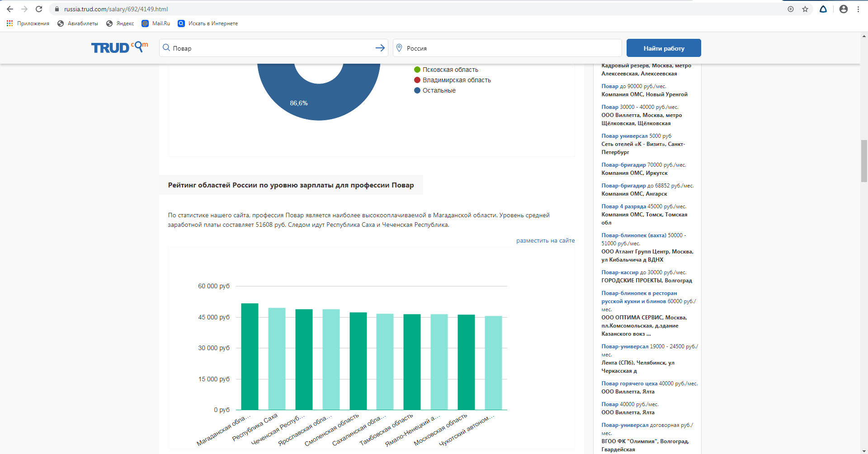Toggle Псковская область legend item
The width and height of the screenshot is (868, 454).
coord(450,70)
